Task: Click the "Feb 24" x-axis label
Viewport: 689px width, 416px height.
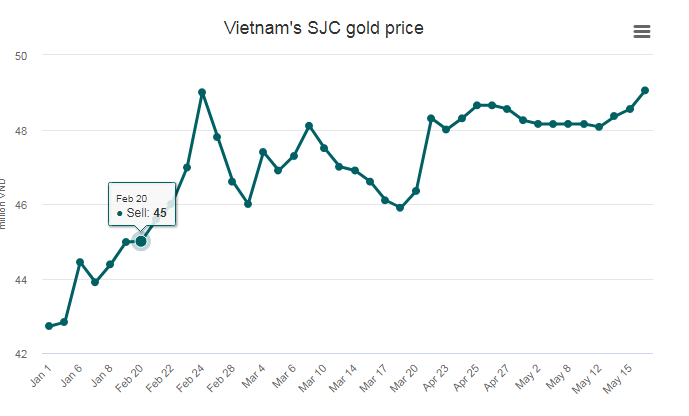Action: pos(189,380)
